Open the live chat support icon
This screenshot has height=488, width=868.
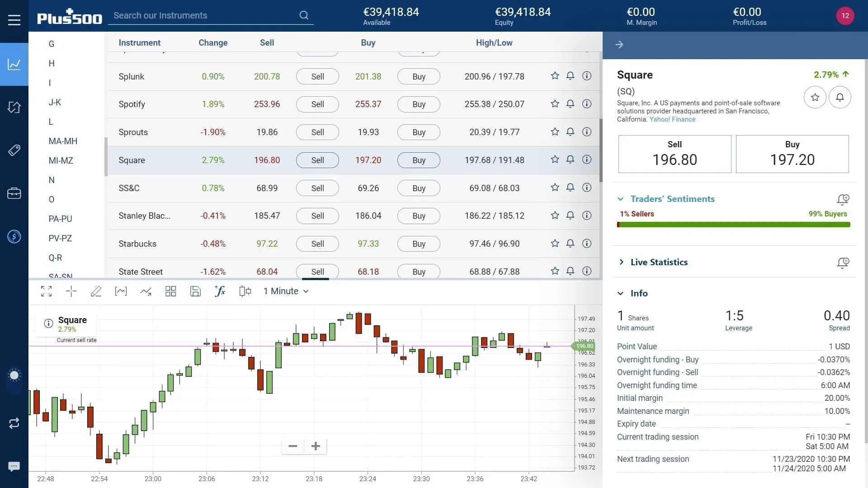click(14, 466)
